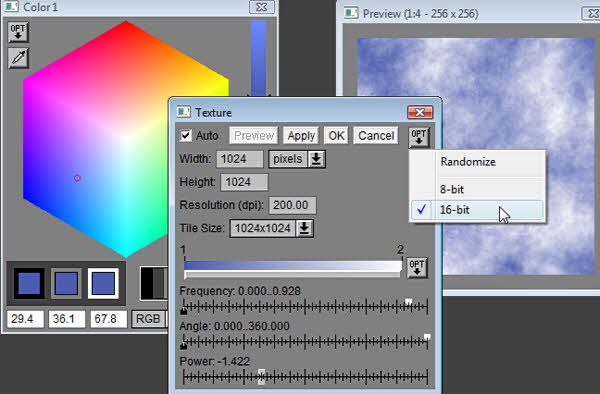The image size is (600, 394).
Task: Click the blue-to-white gradient bar
Action: 293,266
